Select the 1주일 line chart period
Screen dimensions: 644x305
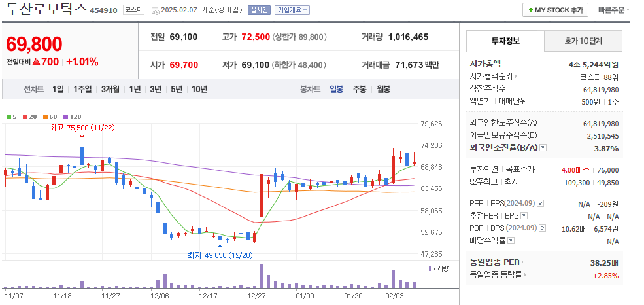[x=82, y=89]
